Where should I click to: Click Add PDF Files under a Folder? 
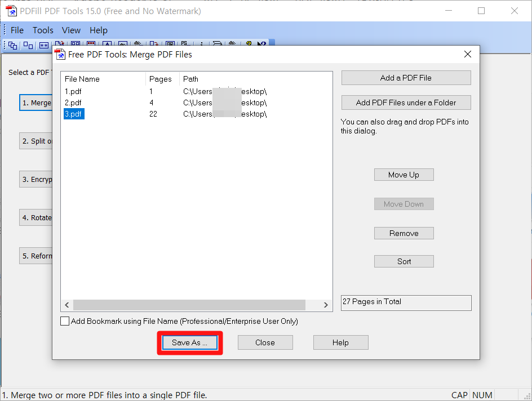point(406,103)
